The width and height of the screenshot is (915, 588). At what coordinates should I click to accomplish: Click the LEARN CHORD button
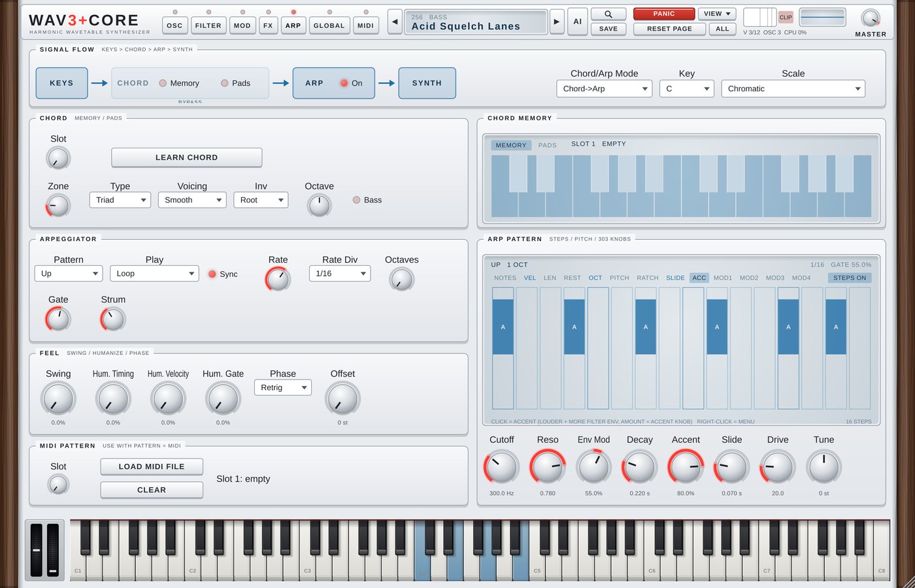pyautogui.click(x=187, y=157)
